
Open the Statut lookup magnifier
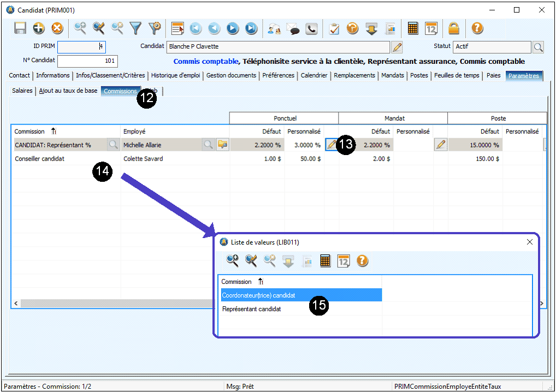(538, 47)
